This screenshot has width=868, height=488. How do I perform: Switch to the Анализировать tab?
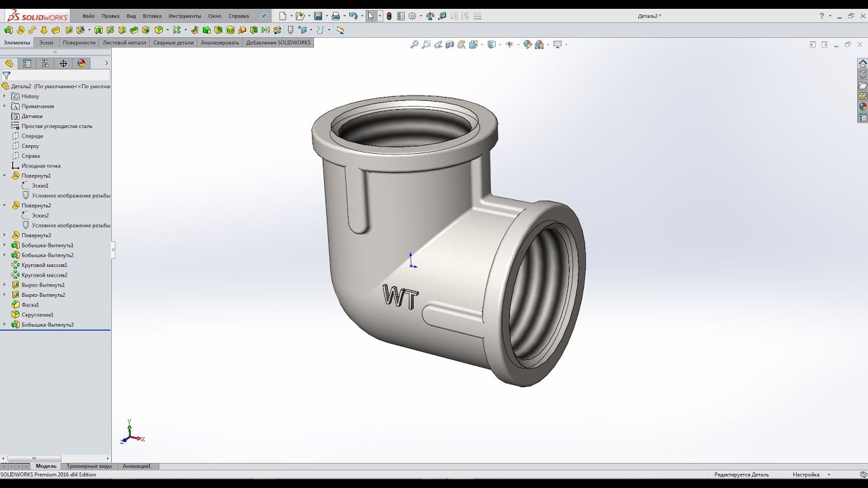point(220,43)
